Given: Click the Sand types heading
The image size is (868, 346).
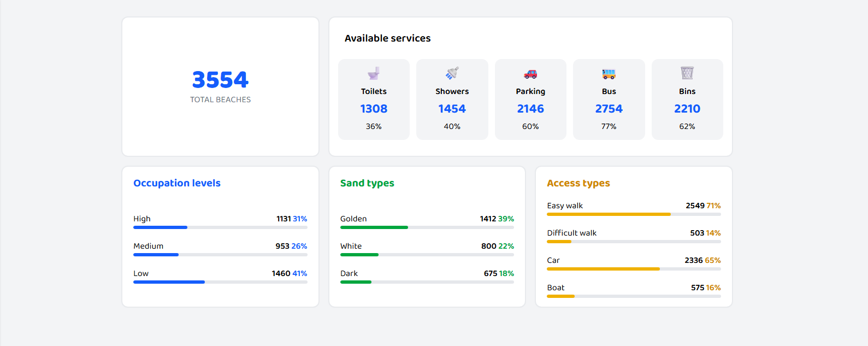Looking at the screenshot, I should [x=367, y=183].
